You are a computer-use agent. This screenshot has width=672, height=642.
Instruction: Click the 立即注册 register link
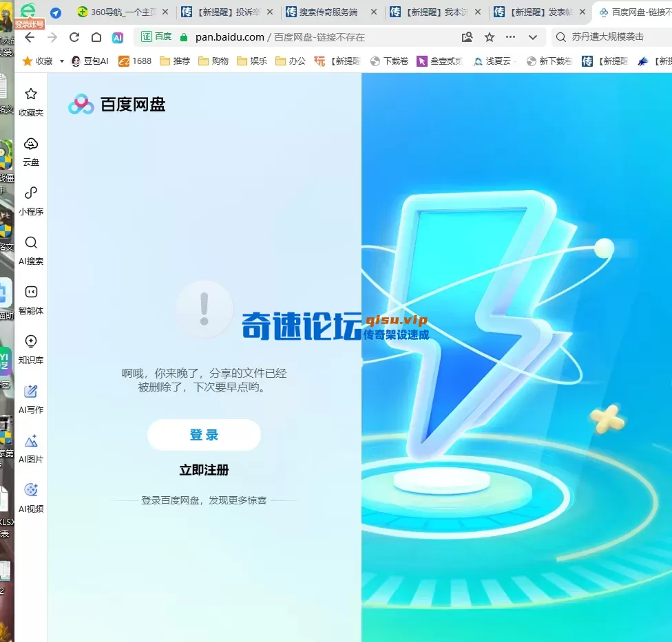(204, 471)
